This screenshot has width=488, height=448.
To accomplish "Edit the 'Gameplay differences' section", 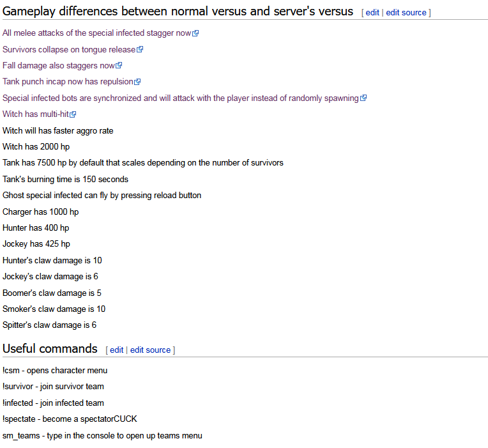I will coord(372,13).
